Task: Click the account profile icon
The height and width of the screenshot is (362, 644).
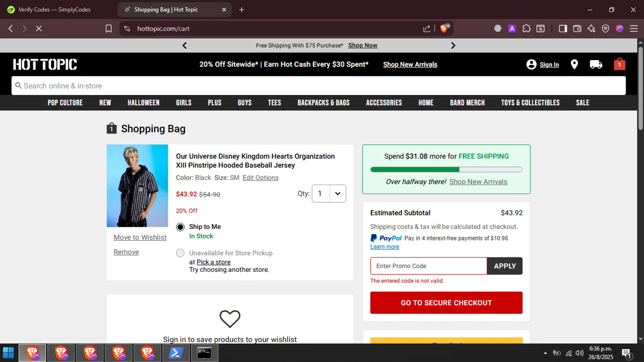Action: tap(531, 64)
